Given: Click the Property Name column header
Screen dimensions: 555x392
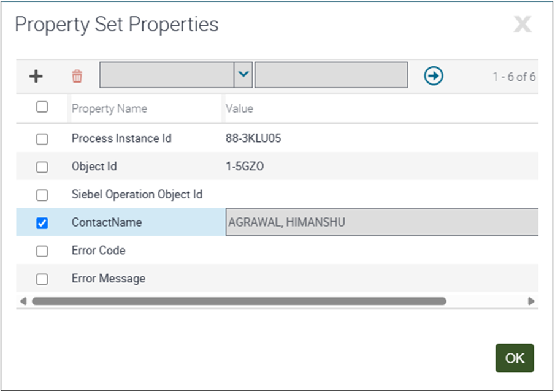Looking at the screenshot, I should [x=110, y=108].
